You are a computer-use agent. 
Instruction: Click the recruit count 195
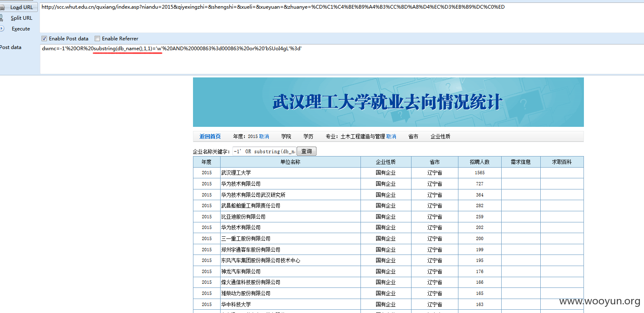(x=480, y=260)
